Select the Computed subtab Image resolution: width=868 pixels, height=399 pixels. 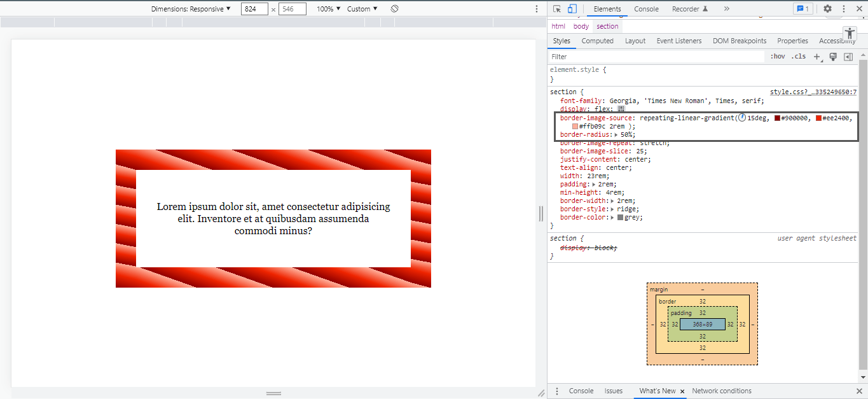(598, 41)
